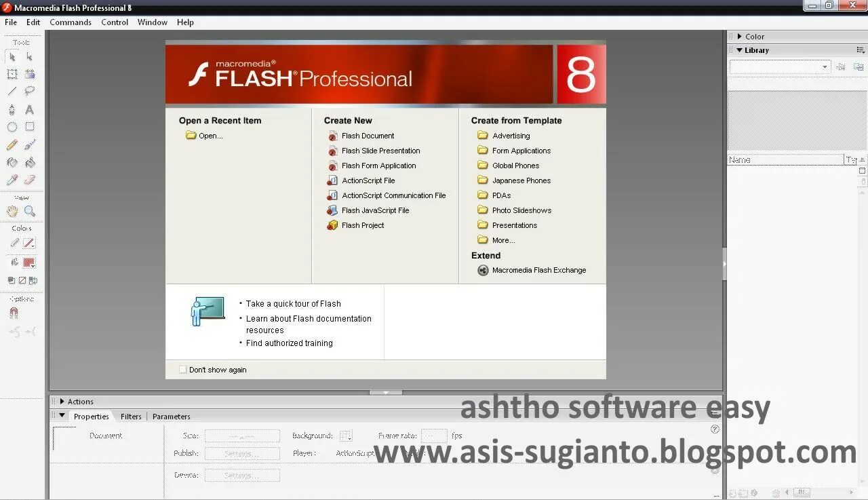Expand the Color panel

click(x=739, y=37)
